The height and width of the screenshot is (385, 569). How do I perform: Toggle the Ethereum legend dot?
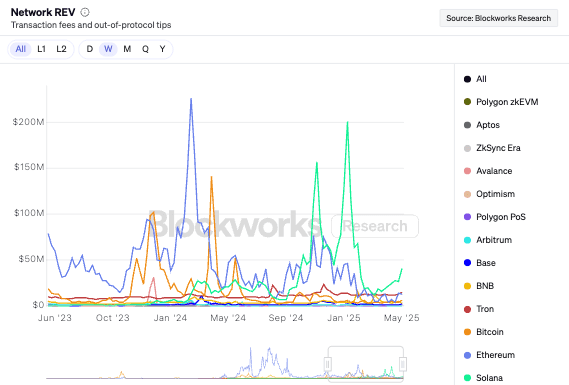[x=467, y=355]
